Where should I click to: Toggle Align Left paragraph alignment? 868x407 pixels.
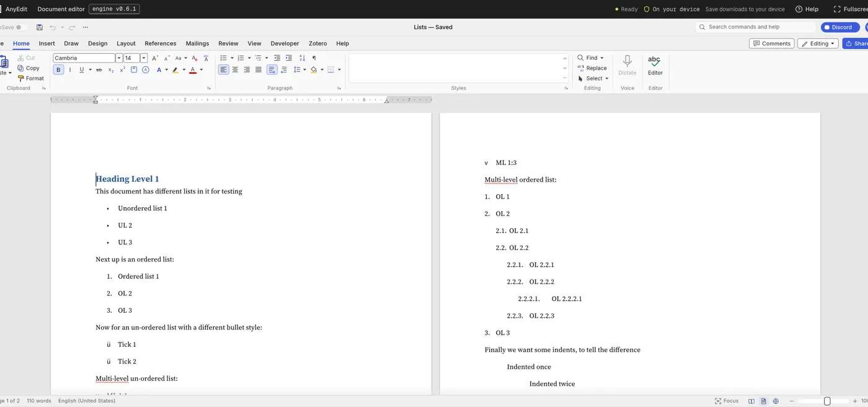223,70
